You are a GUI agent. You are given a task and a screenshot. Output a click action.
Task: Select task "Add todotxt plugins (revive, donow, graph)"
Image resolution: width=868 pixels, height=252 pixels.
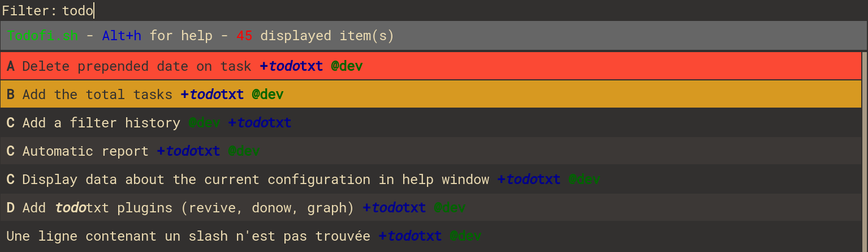click(430, 208)
